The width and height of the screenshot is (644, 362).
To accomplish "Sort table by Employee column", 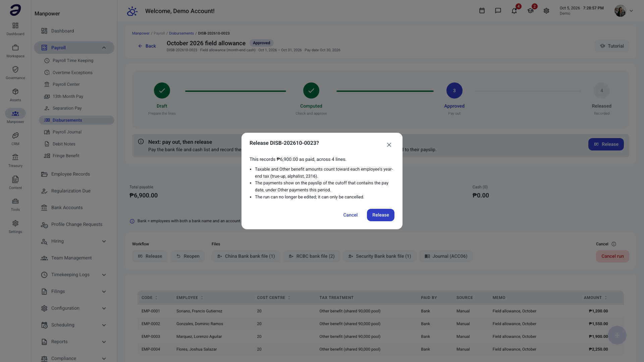I will coord(190,298).
